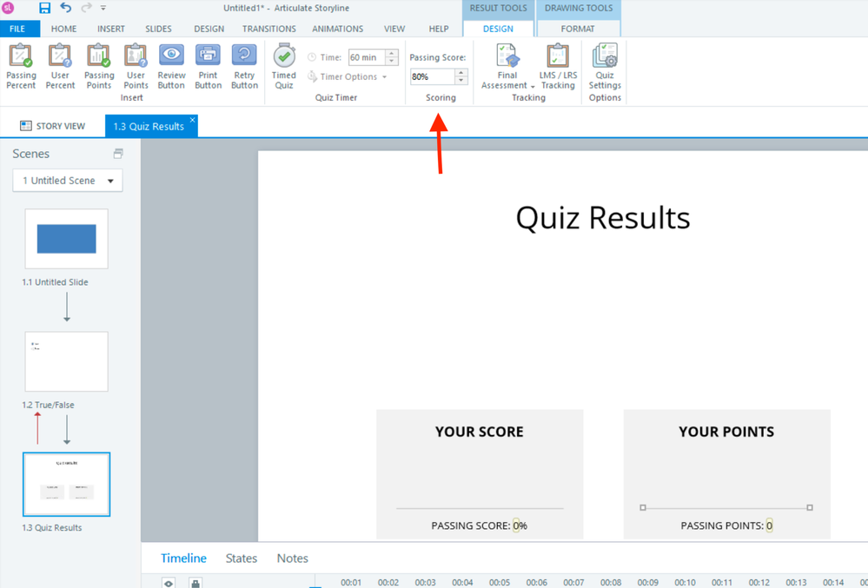Image resolution: width=868 pixels, height=588 pixels.
Task: Open the Timer Options dropdown
Action: (347, 77)
